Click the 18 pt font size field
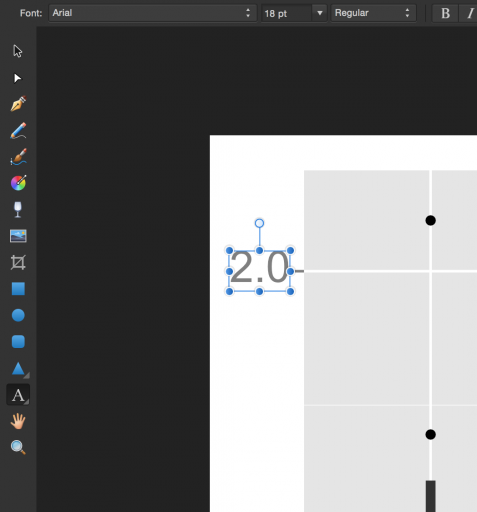Viewport: 477px width, 512px height. pyautogui.click(x=287, y=13)
